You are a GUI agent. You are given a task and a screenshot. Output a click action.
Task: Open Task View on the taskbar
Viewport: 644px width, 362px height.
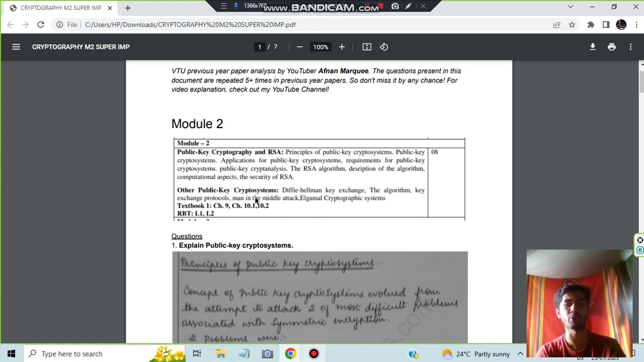click(x=197, y=353)
